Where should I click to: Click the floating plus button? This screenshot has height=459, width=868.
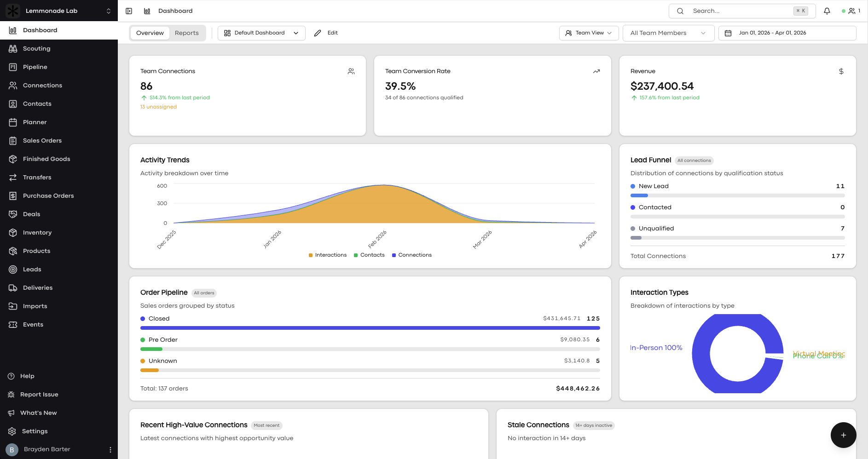tap(843, 435)
